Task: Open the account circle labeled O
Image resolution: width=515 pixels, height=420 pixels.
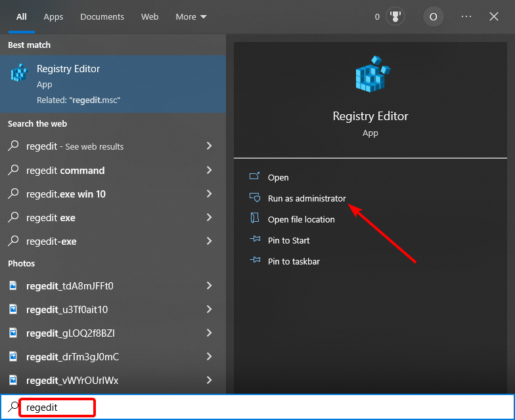Action: [x=434, y=16]
